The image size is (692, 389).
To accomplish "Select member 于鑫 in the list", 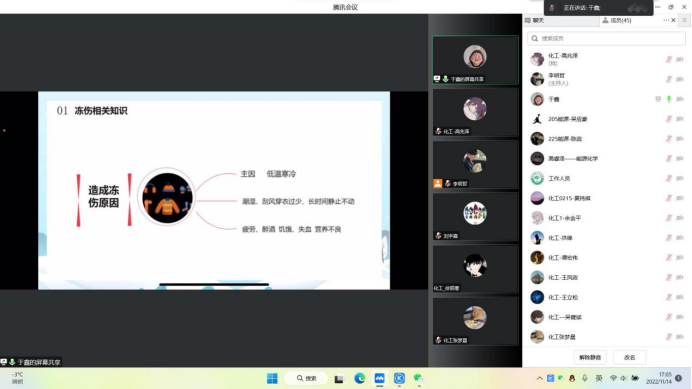I will [607, 99].
